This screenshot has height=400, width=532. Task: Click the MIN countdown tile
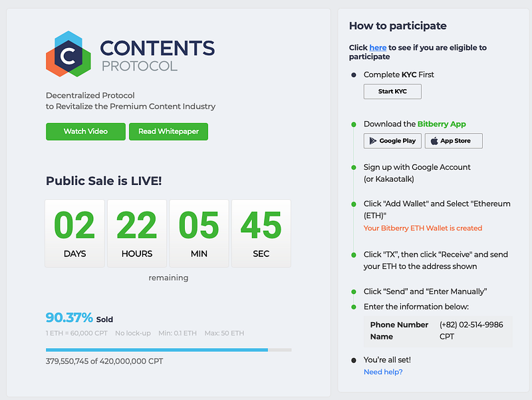[x=199, y=233]
